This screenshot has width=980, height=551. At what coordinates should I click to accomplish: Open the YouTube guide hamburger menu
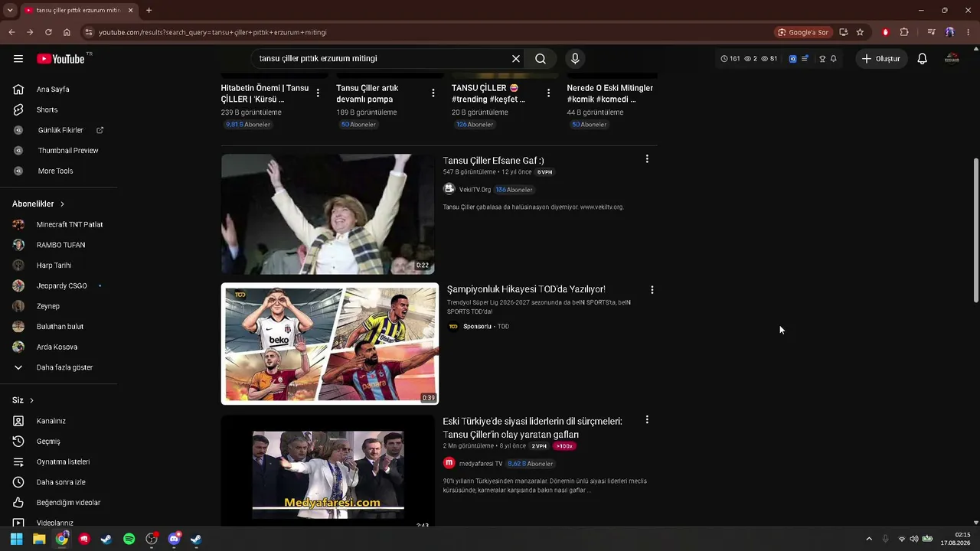coord(18,59)
